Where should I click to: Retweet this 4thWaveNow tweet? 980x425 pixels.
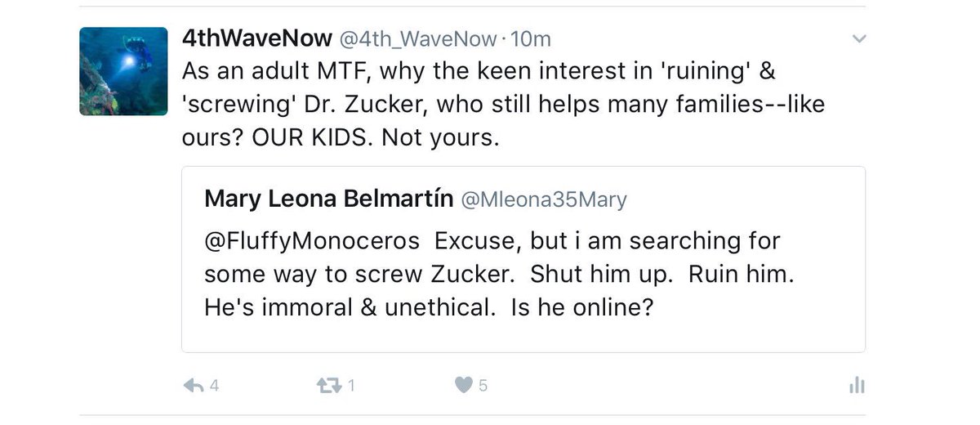tap(327, 385)
